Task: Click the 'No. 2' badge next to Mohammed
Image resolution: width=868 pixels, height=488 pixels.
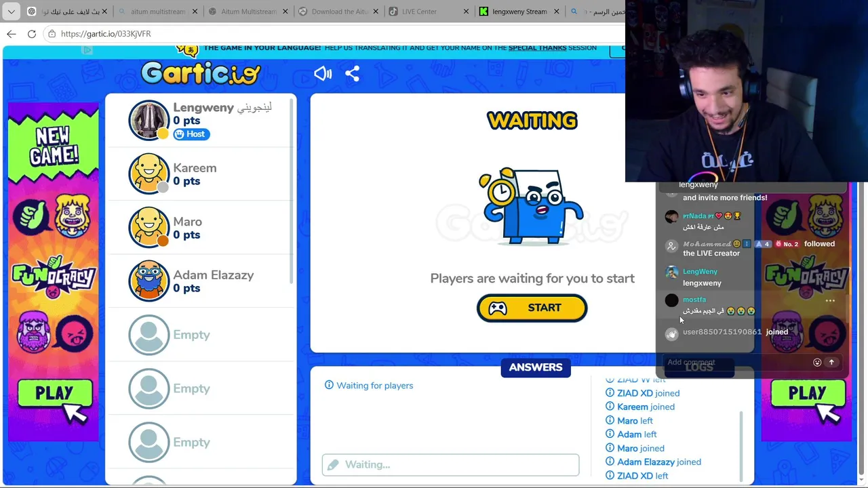Action: 787,244
